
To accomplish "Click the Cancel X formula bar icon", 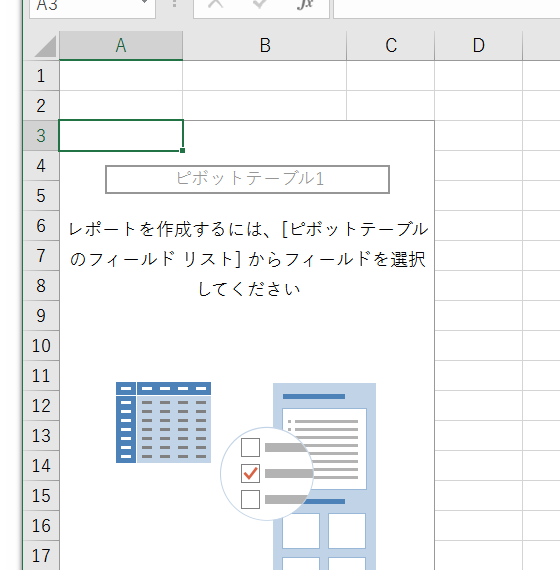I will pyautogui.click(x=215, y=4).
